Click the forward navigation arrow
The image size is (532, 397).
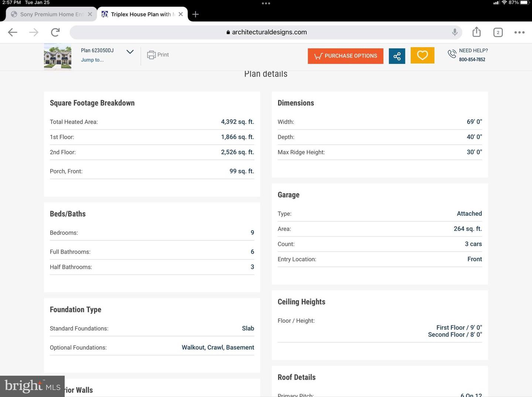34,32
